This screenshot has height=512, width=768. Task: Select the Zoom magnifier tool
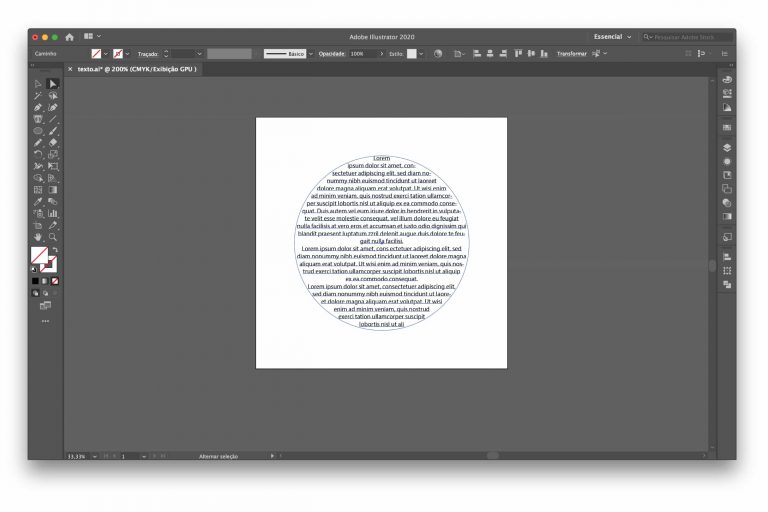point(53,237)
